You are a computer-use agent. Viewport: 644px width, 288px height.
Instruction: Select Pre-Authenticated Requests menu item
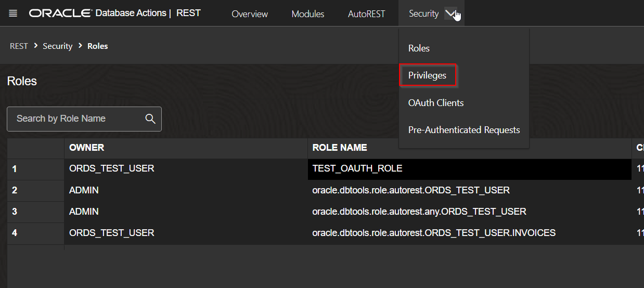(x=463, y=130)
